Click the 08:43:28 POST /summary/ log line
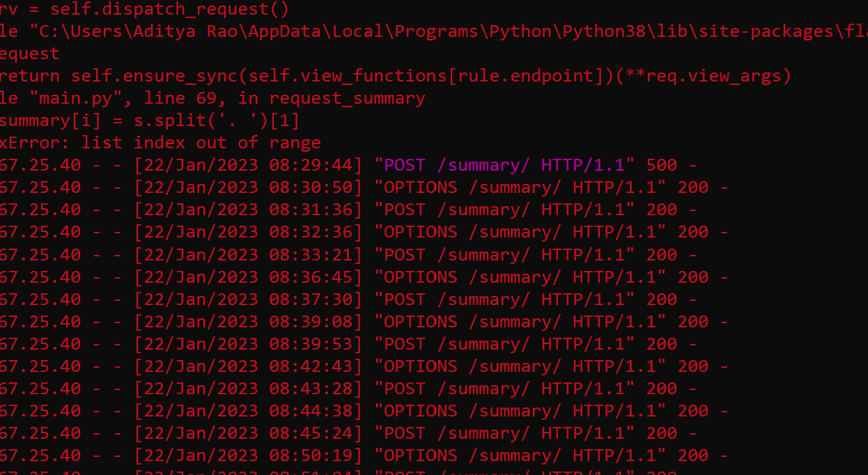The image size is (868, 475). coord(348,388)
